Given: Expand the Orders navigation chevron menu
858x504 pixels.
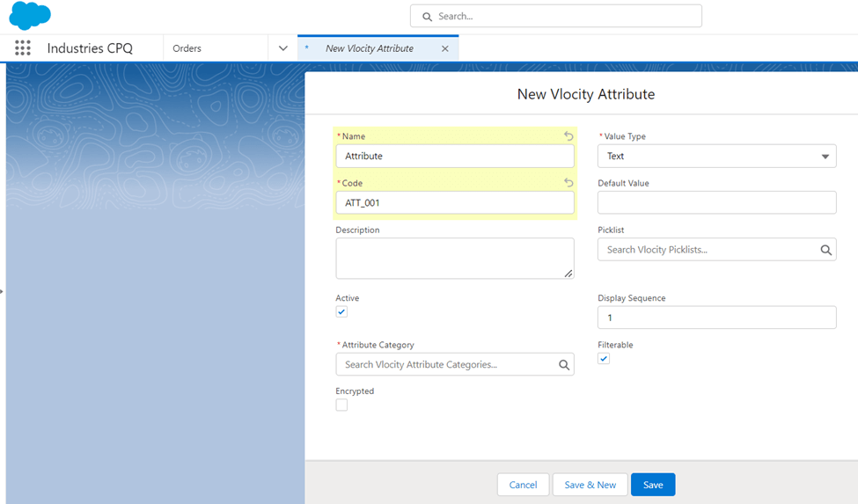Looking at the screenshot, I should tap(282, 48).
